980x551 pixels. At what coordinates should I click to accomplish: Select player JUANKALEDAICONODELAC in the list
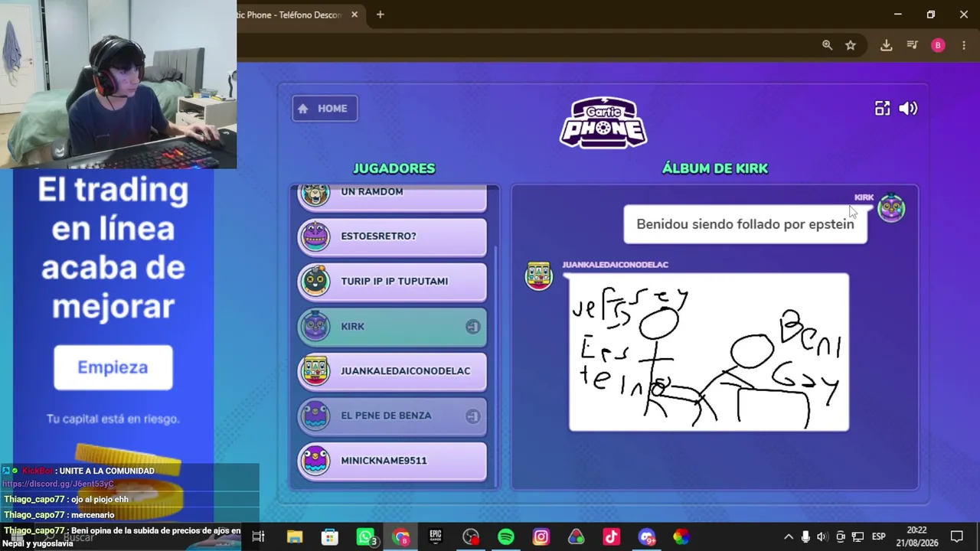click(392, 371)
